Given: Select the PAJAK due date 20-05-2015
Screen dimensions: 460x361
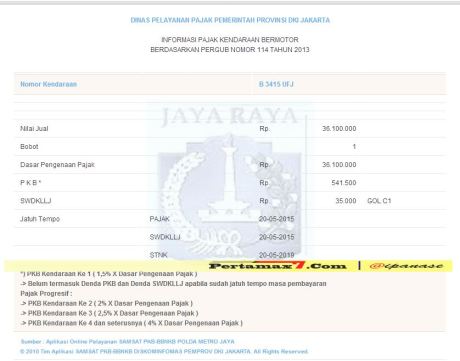Looking at the screenshot, I should 277,219.
